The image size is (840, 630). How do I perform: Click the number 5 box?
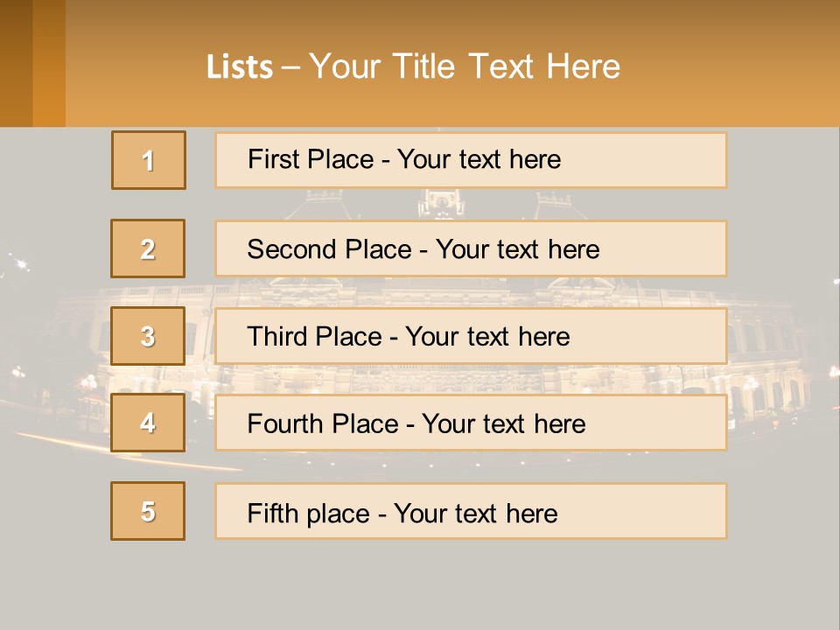pyautogui.click(x=148, y=511)
